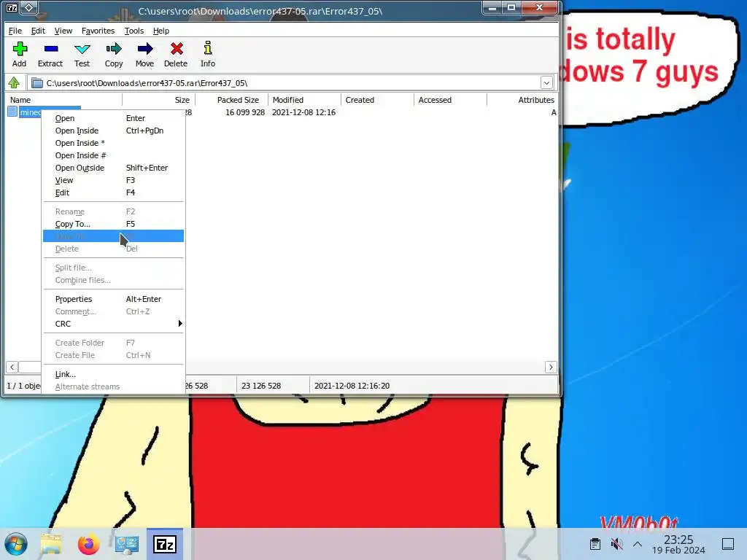Screen dimensions: 747x560
Task: Click show desktop icon in tray
Action: click(728, 544)
